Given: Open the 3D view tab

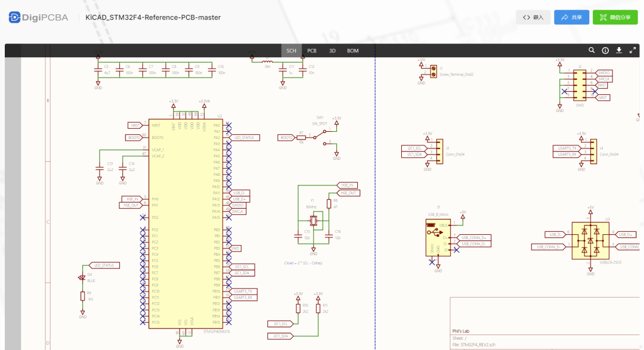Looking at the screenshot, I should coord(332,51).
